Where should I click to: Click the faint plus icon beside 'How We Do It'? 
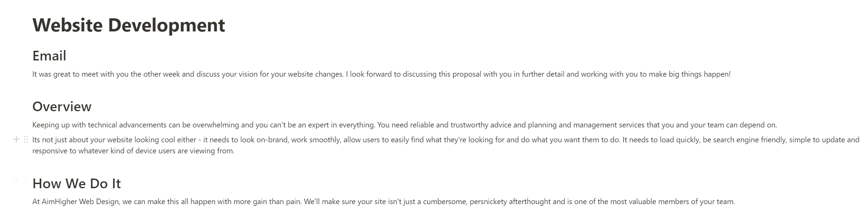(x=16, y=180)
